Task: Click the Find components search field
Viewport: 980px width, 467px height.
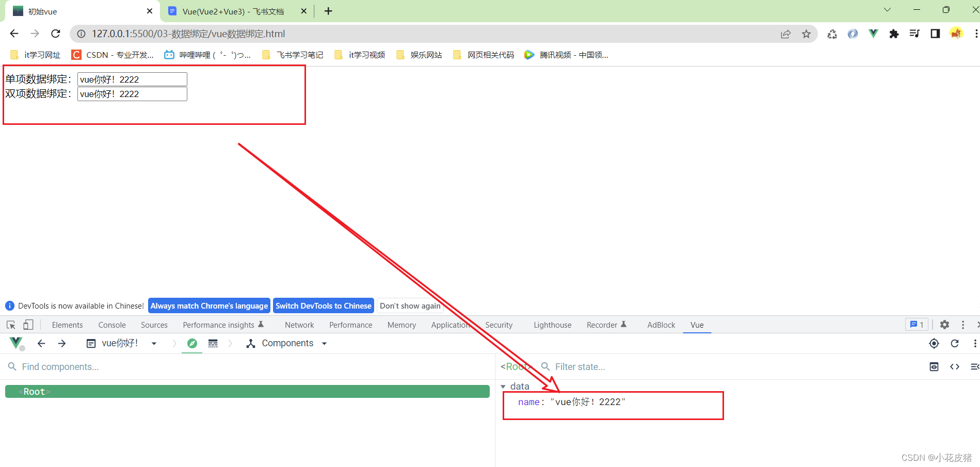Action: click(248, 366)
